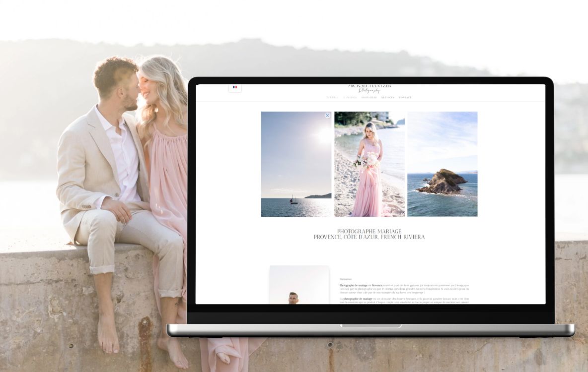The image size is (588, 372).
Task: Open the À Propos page
Action: (x=350, y=97)
